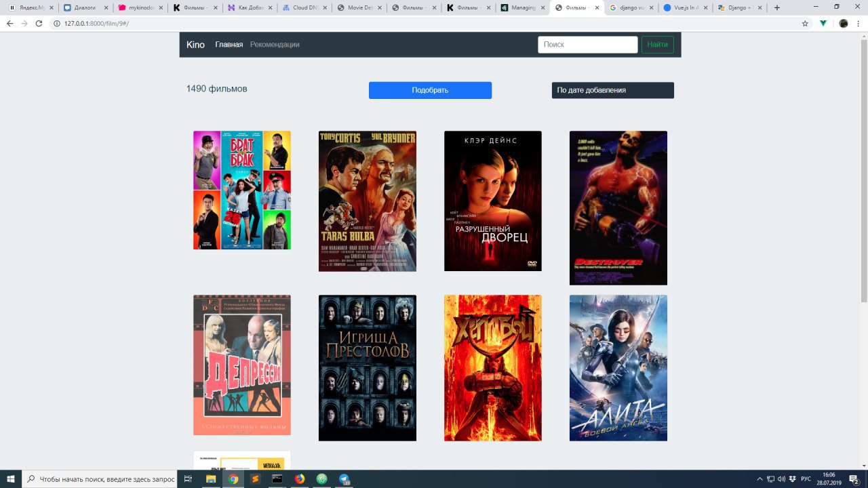
Task: Open the Taras Bulba movie poster
Action: [368, 201]
